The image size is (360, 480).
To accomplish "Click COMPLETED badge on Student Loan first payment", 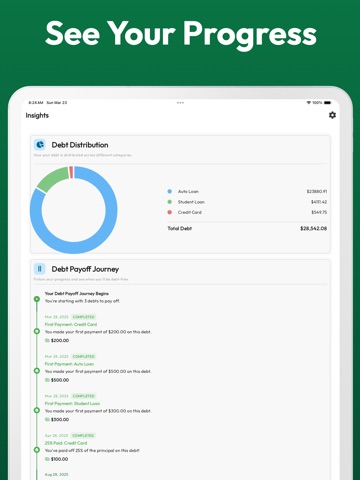I will 84,396.
